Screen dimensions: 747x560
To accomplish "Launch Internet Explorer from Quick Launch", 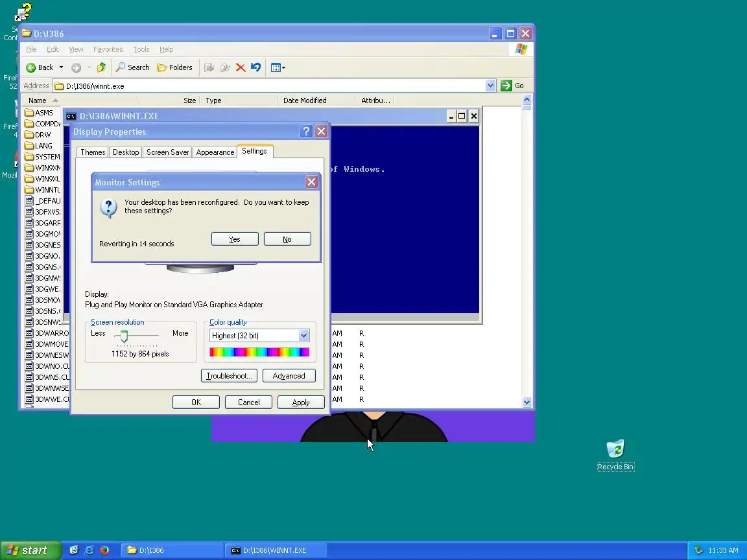I will point(89,550).
